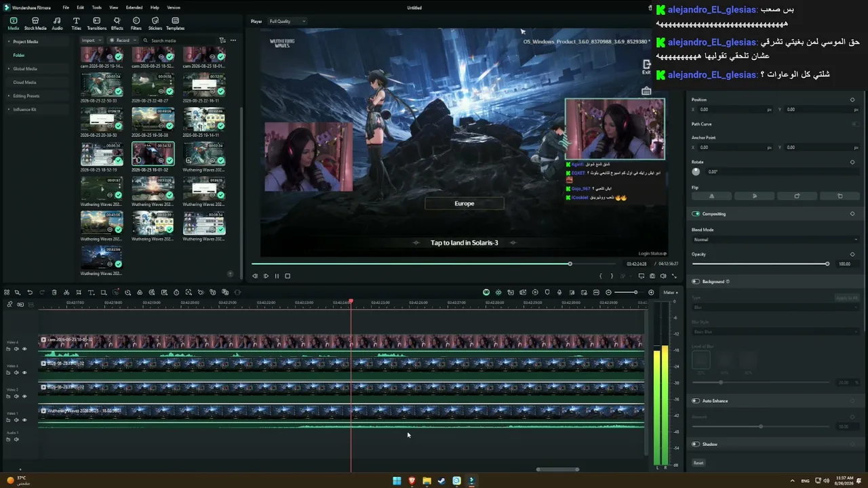Click the mark in brace icon
The height and width of the screenshot is (488, 868).
tap(601, 276)
